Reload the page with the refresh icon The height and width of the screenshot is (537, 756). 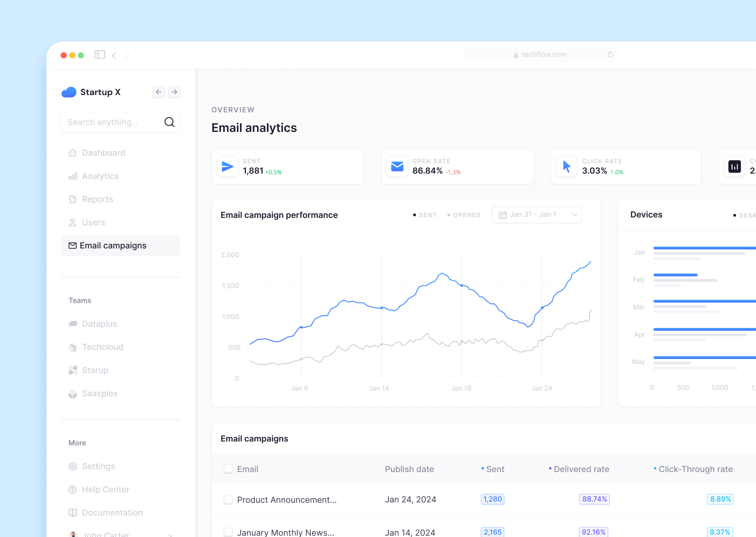611,54
